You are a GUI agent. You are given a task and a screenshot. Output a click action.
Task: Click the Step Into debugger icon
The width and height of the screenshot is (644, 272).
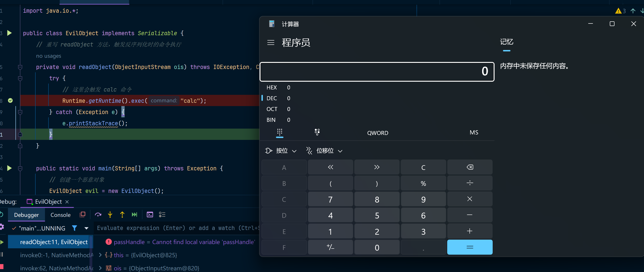110,215
